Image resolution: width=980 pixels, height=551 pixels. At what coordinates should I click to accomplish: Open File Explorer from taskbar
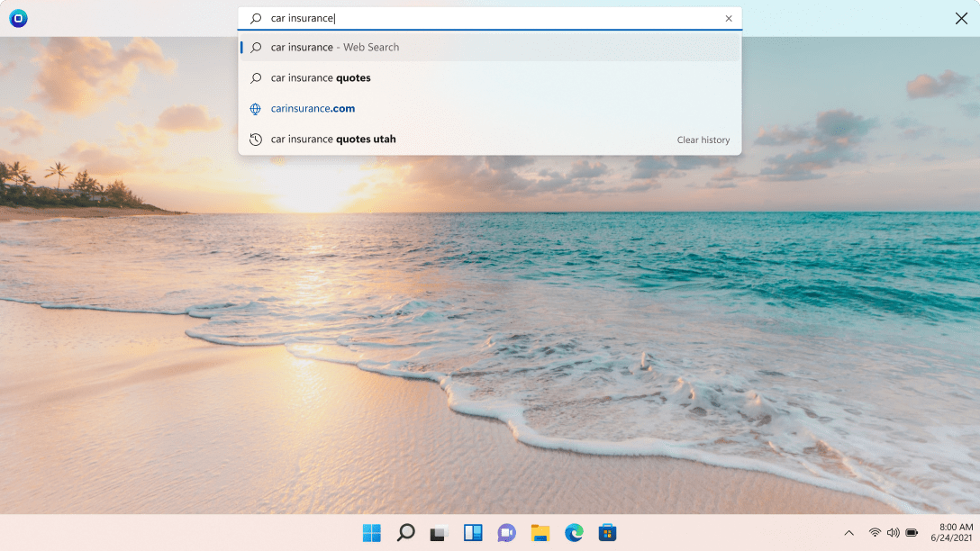[540, 533]
